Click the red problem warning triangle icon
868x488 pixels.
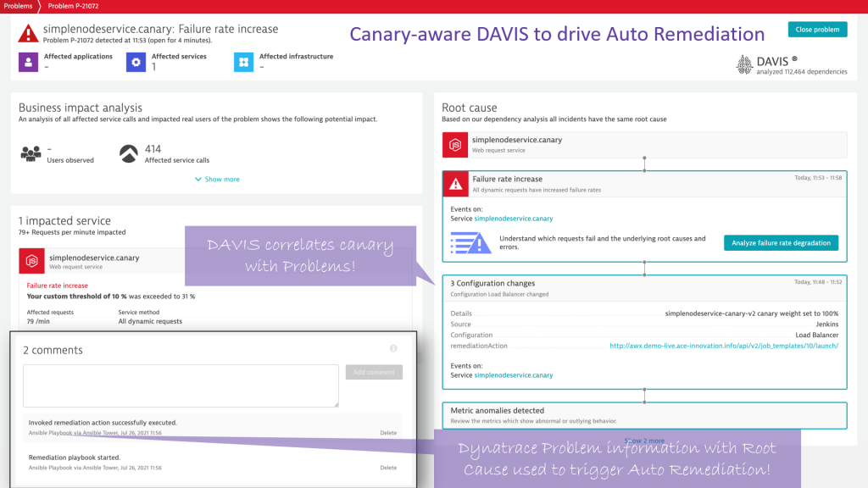[28, 34]
